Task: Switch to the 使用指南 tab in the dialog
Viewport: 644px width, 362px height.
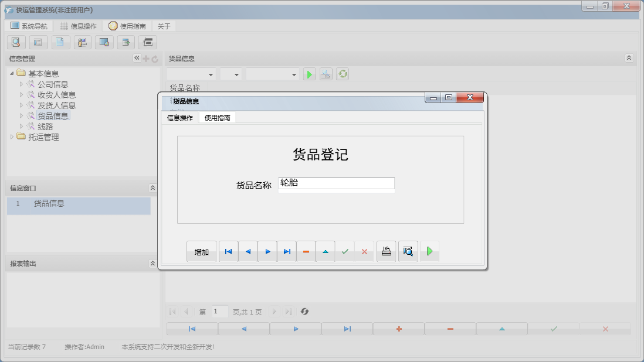Action: pyautogui.click(x=218, y=117)
